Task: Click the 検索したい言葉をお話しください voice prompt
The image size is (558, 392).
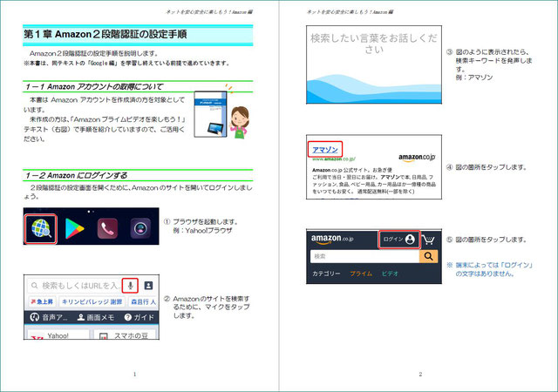Action: pos(374,43)
